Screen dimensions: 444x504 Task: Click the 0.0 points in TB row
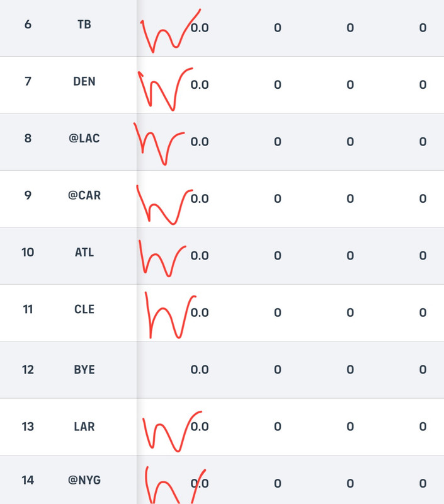(200, 28)
